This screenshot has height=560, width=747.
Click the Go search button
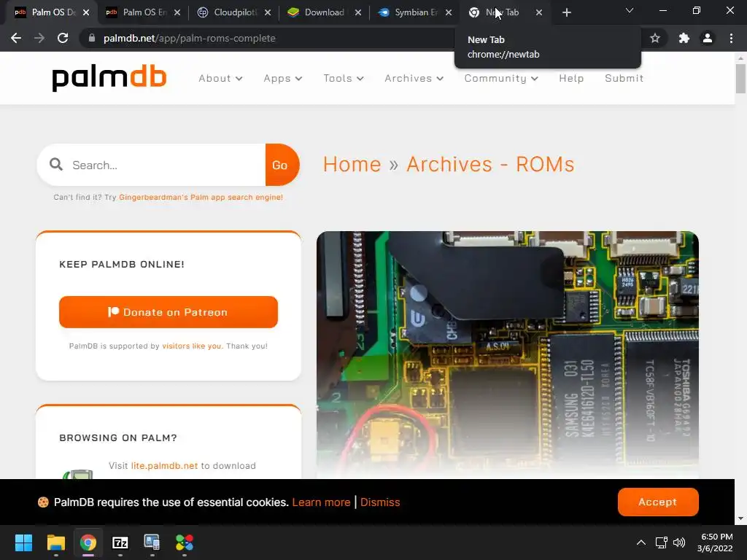[x=282, y=165]
